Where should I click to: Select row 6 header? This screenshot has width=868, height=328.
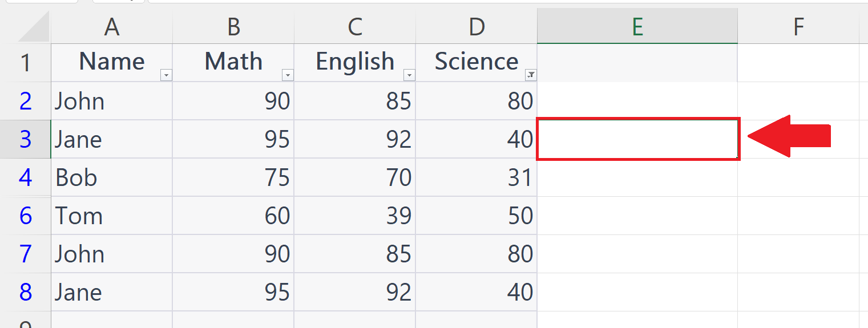click(x=26, y=216)
